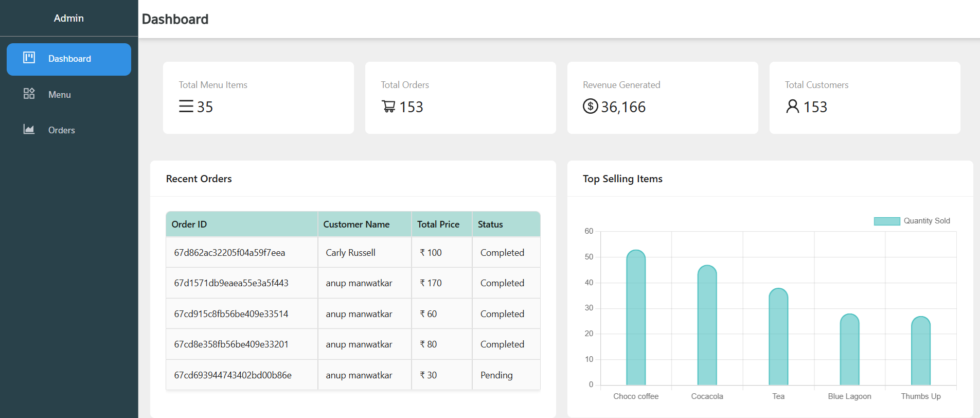The image size is (980, 418).
Task: Click the Menu grid icon in sidebar
Action: pyautogui.click(x=29, y=93)
